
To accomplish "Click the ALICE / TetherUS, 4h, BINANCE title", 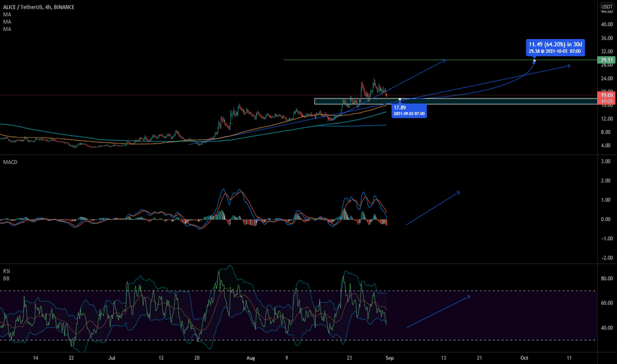I will (x=38, y=7).
